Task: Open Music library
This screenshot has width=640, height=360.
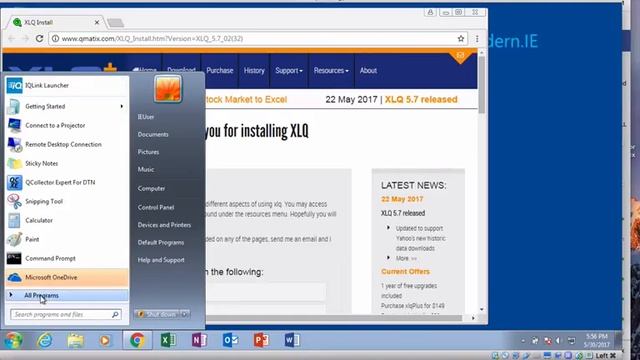Action: (x=146, y=169)
